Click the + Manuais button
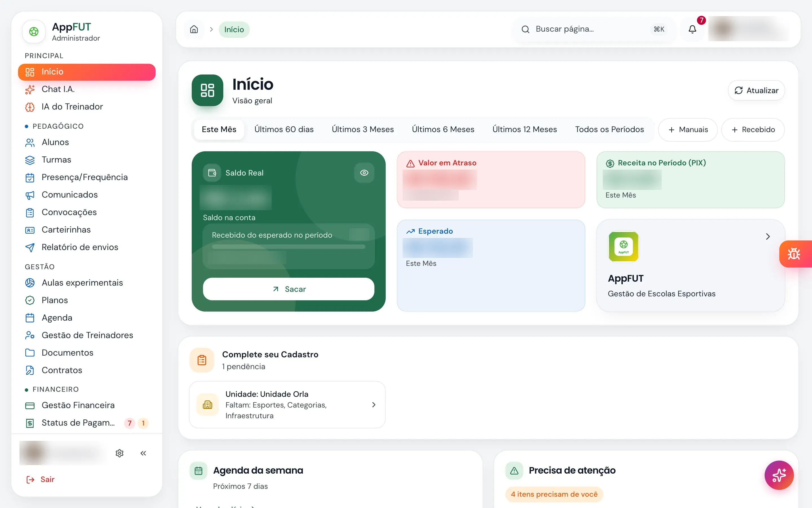812x508 pixels. click(x=688, y=130)
